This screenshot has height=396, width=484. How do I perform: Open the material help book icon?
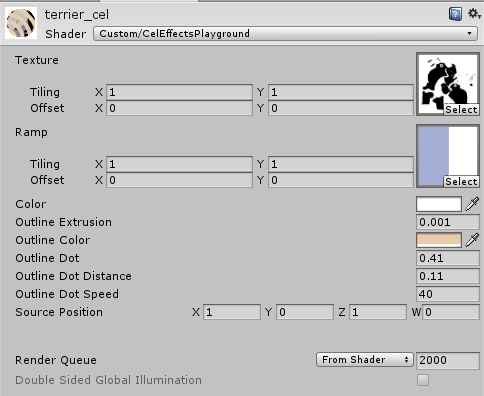455,14
